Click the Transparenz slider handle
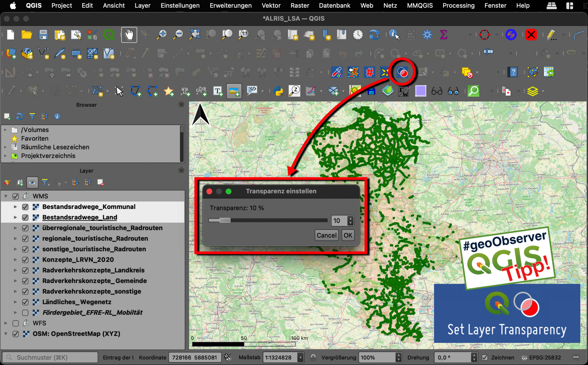 click(225, 220)
